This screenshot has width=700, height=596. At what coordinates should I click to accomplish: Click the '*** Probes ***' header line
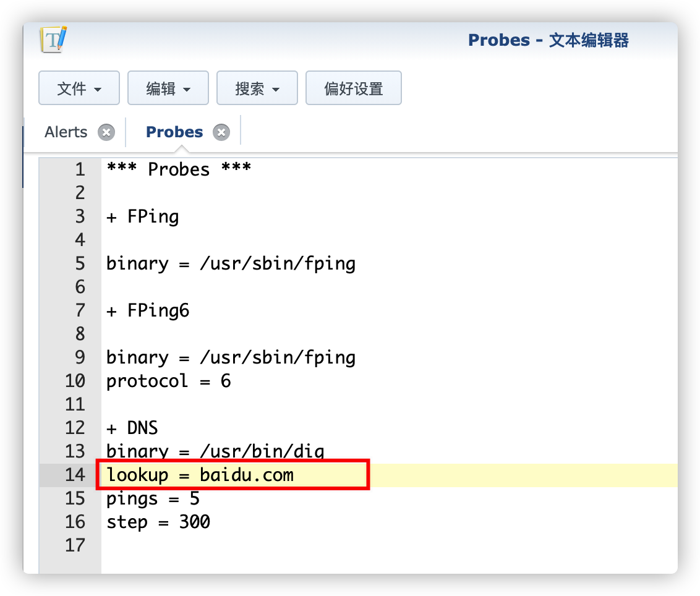click(x=179, y=169)
